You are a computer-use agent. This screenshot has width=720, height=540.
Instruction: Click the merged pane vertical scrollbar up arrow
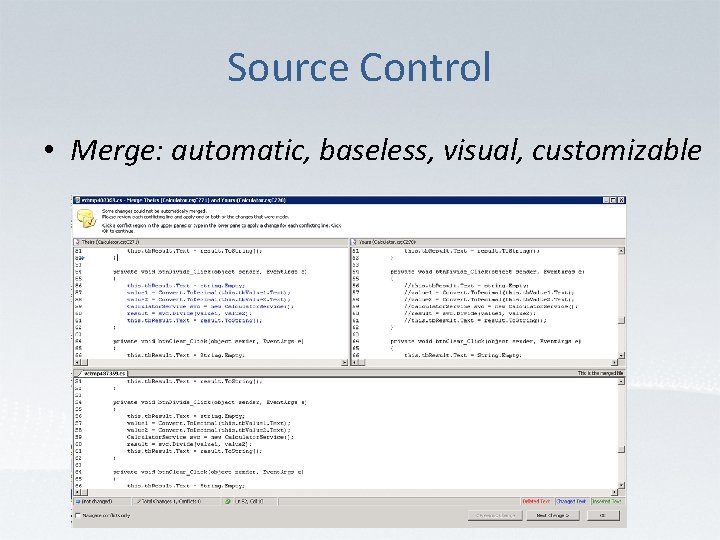point(621,381)
